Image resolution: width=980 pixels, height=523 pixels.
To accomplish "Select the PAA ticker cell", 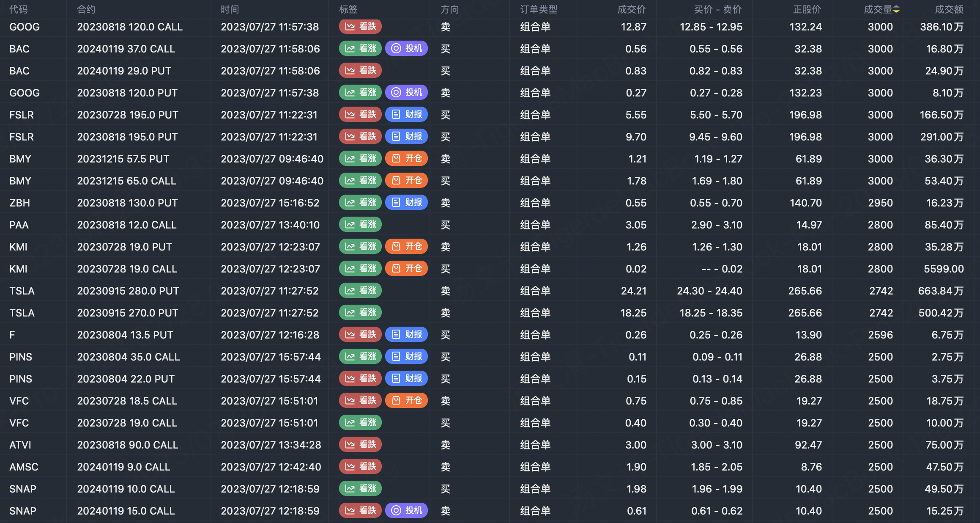I will click(x=19, y=225).
